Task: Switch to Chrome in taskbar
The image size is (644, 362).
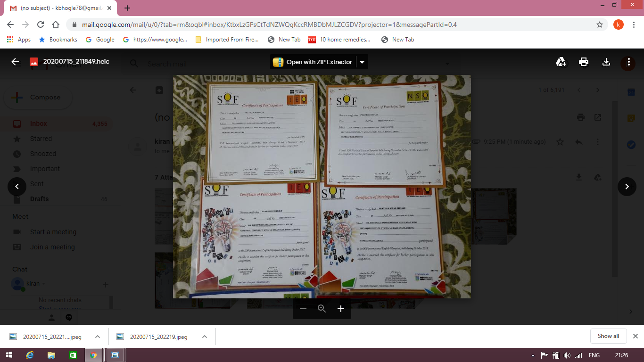Action: pos(93,355)
